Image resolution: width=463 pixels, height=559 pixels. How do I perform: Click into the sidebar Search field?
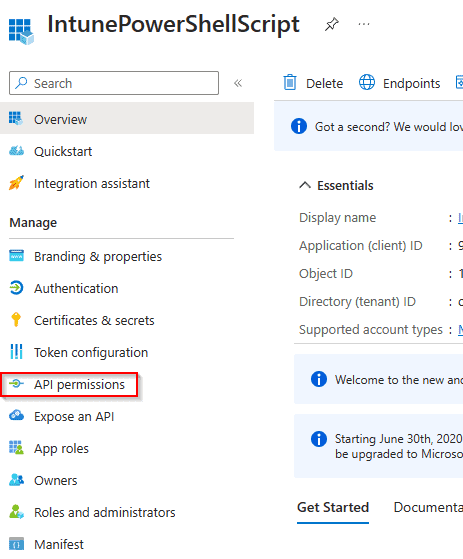click(114, 83)
